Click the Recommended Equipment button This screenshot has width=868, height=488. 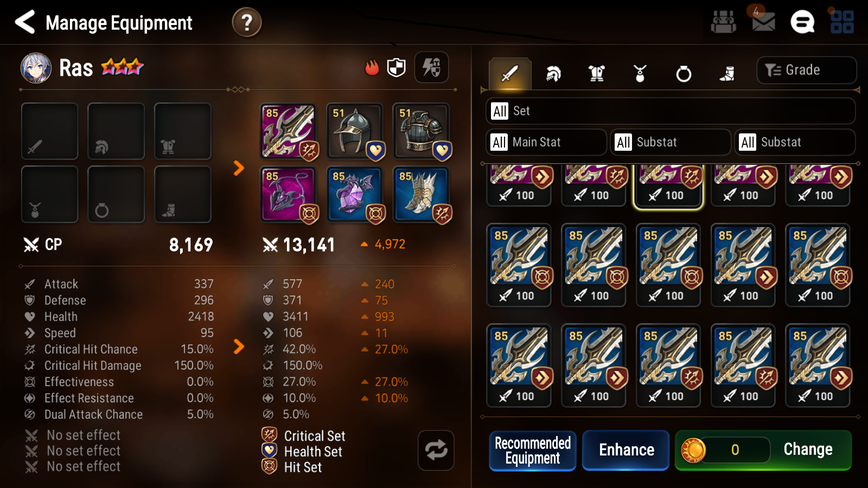pyautogui.click(x=533, y=451)
